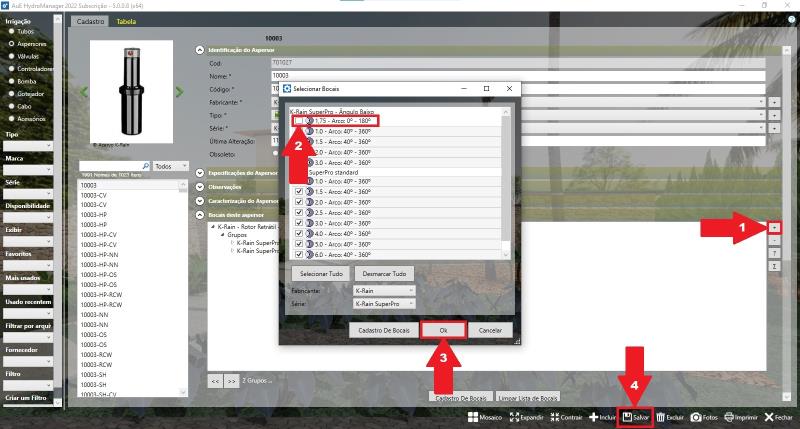
Task: Switch to the Cadastro tab
Action: 90,21
